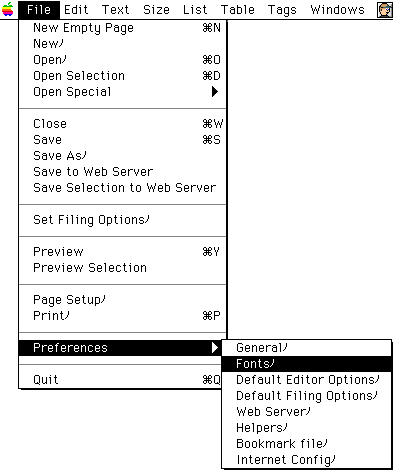Screen dimensions: 393x470
Task: Open the Windows menu
Action: [337, 10]
